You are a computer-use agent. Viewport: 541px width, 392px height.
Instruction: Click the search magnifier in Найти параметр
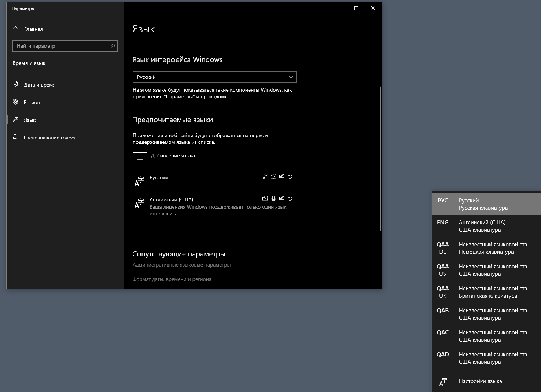[113, 46]
